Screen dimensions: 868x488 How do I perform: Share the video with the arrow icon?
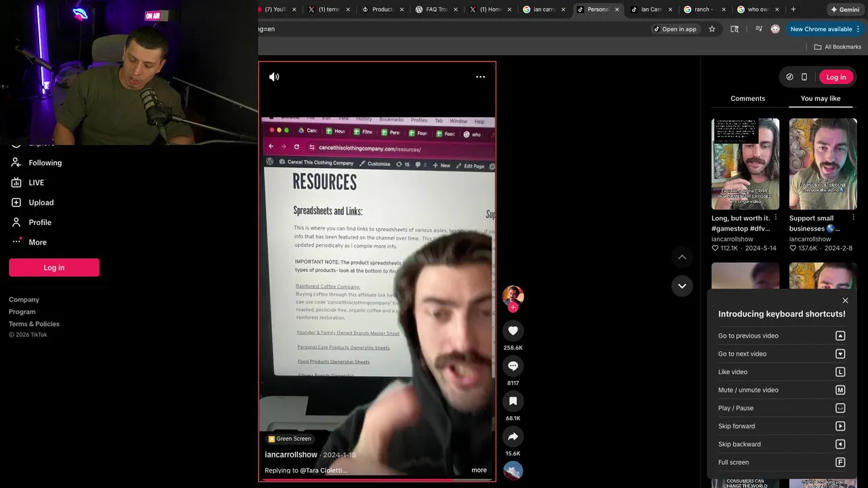click(513, 436)
